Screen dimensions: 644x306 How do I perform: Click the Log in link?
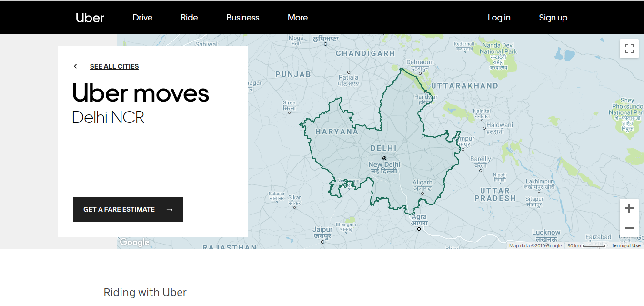pos(499,18)
